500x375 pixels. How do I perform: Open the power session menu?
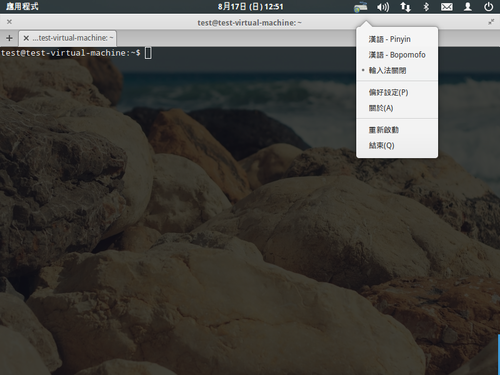coord(489,7)
